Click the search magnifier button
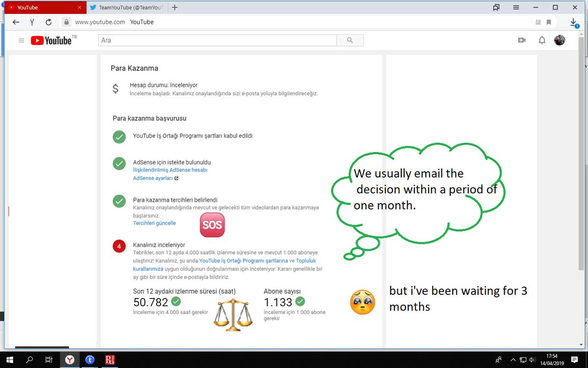The width and height of the screenshot is (588, 368). click(350, 40)
